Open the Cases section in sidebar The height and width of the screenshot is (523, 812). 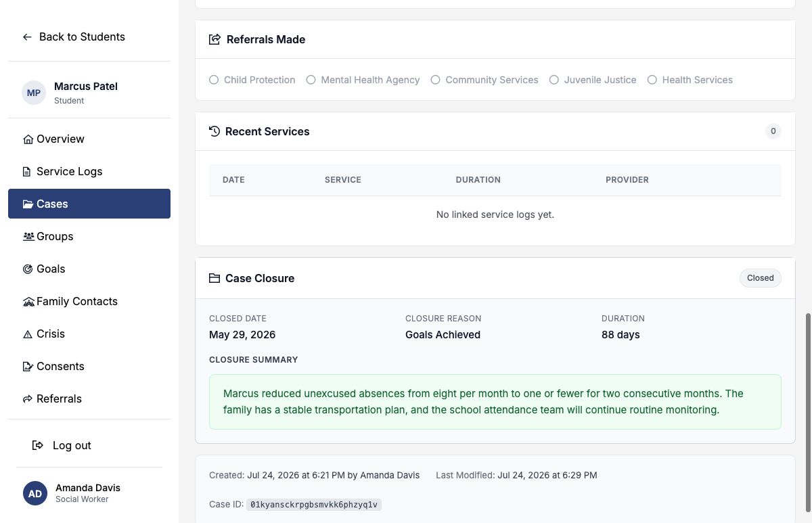click(x=89, y=204)
